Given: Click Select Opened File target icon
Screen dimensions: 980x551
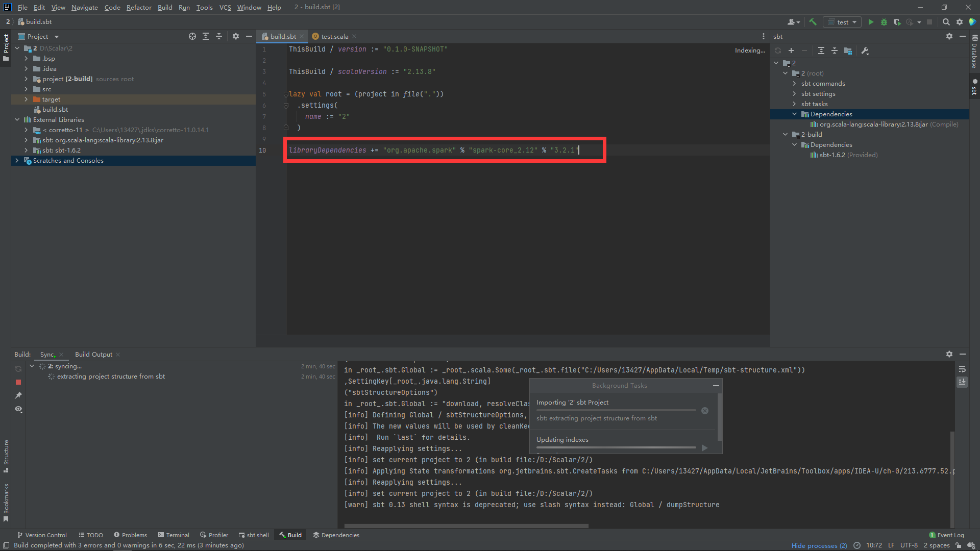Looking at the screenshot, I should [x=192, y=36].
